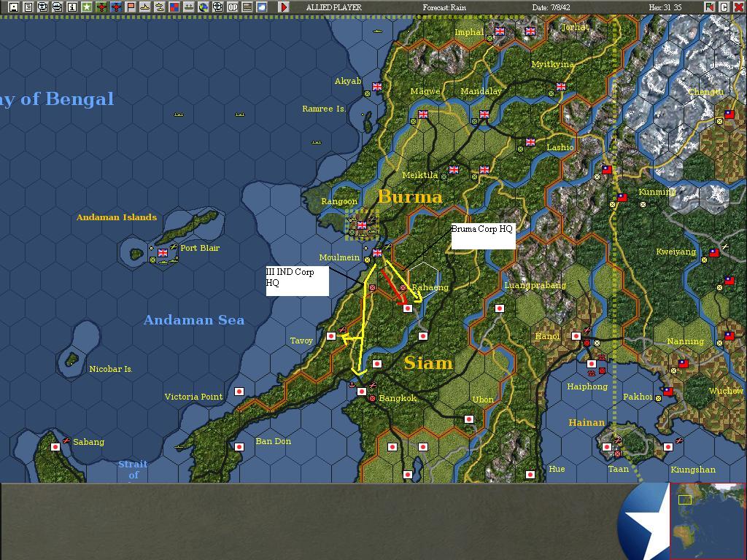Select the British flag at Rangoon
This screenshot has height=560, width=747.
click(362, 225)
